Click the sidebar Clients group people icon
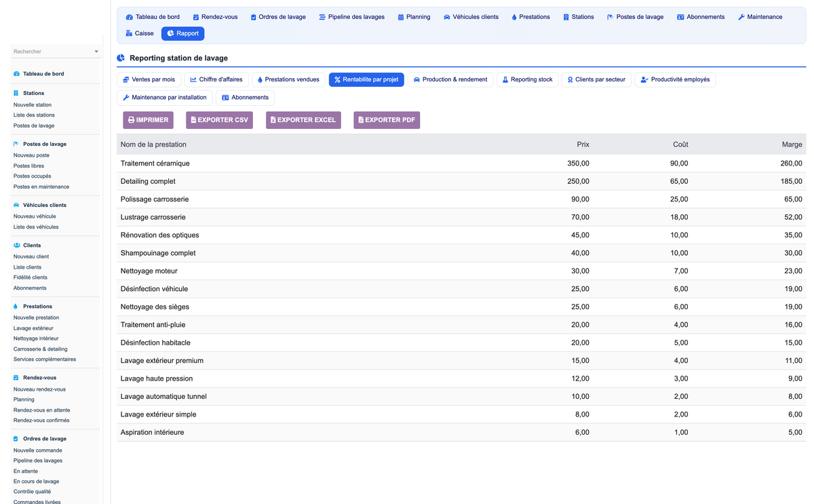 [16, 246]
